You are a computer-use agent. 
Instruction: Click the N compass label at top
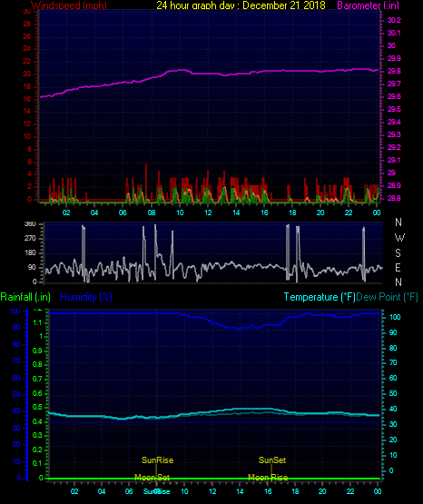[398, 222]
